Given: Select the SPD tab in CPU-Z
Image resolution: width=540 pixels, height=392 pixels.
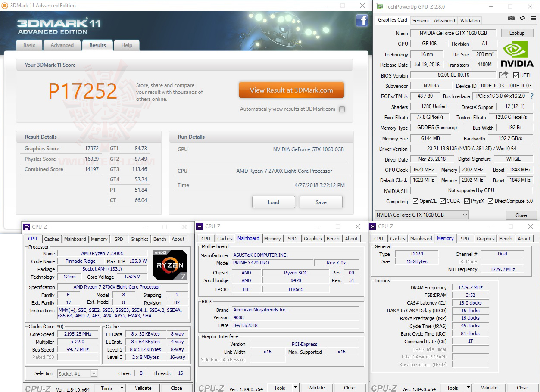Looking at the screenshot, I should [x=119, y=239].
